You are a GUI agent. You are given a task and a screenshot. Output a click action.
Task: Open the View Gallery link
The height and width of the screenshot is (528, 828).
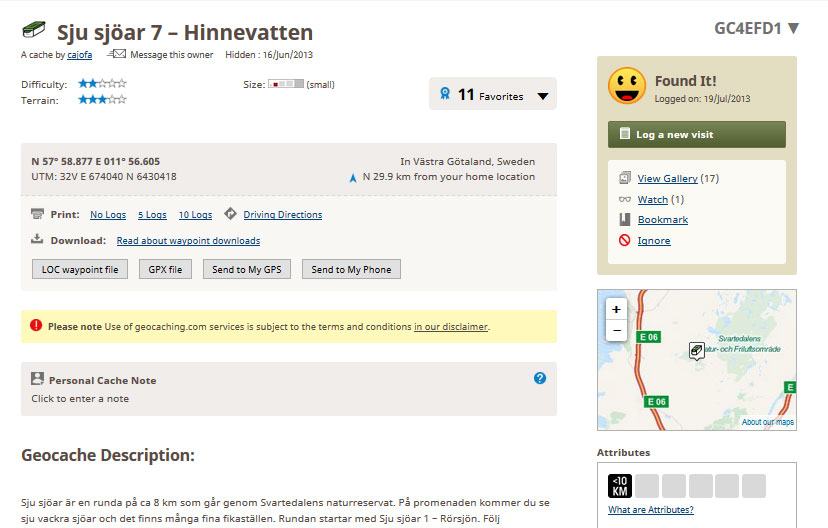click(x=667, y=179)
